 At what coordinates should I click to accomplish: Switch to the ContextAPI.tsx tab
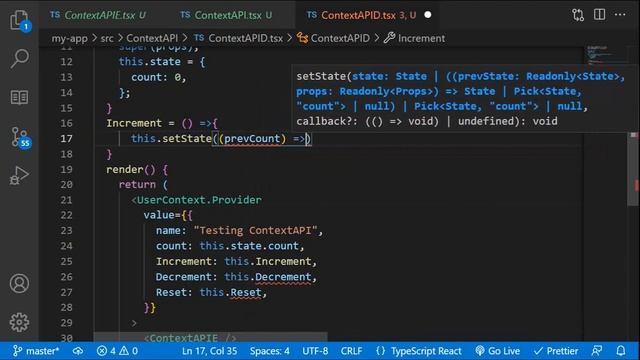click(227, 15)
